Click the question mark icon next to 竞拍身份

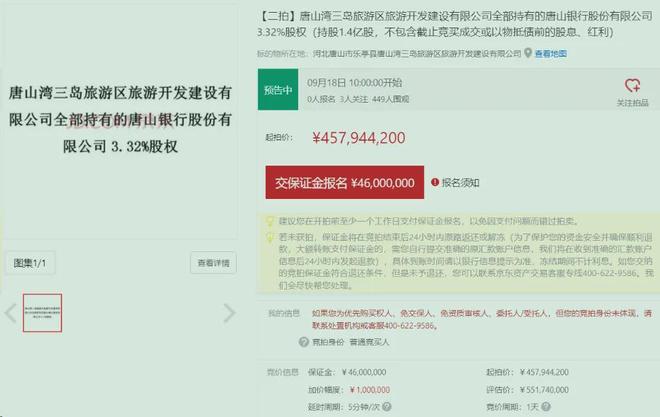coord(303,342)
